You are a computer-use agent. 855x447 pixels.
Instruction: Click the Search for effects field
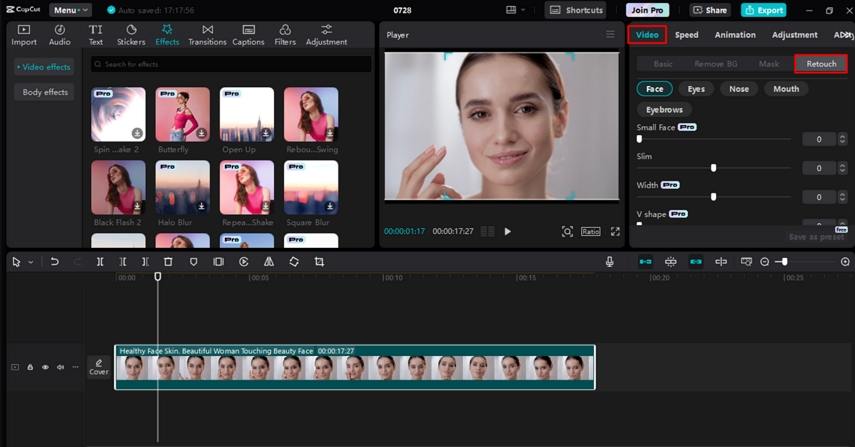point(231,64)
